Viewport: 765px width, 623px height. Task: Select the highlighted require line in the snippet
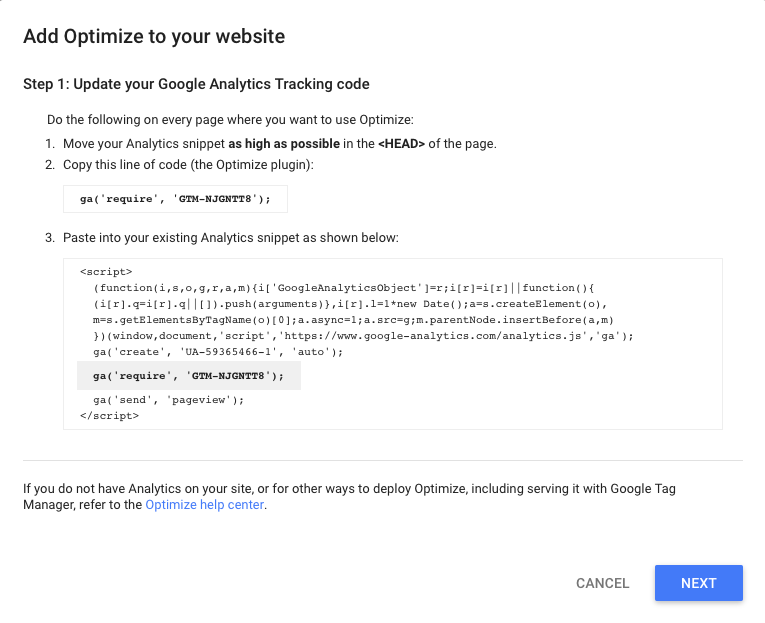(189, 376)
